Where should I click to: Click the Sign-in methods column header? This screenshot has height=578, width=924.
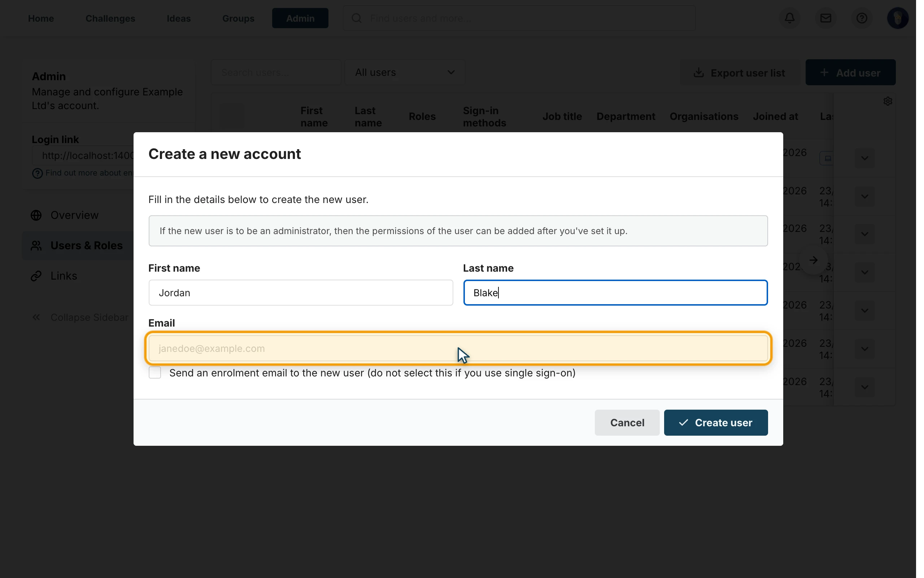pos(484,117)
